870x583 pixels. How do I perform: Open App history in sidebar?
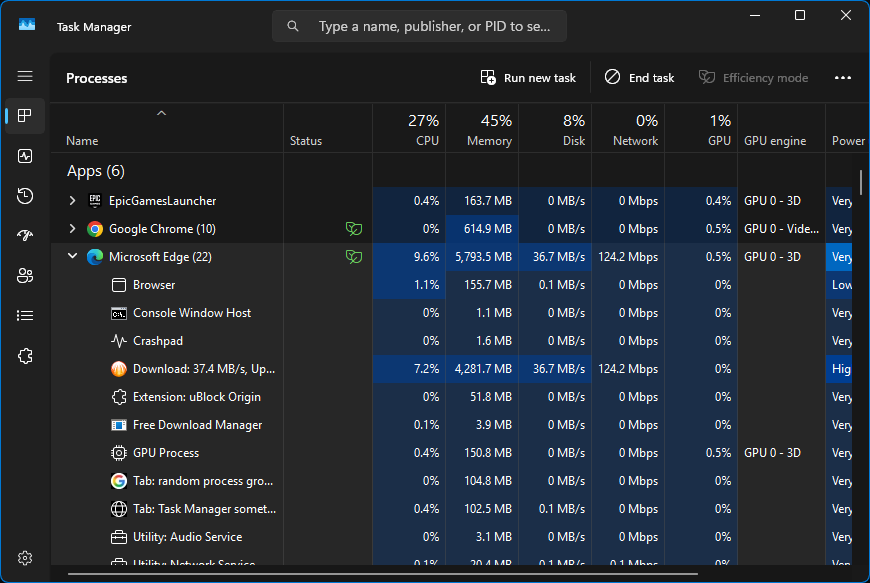click(x=25, y=196)
